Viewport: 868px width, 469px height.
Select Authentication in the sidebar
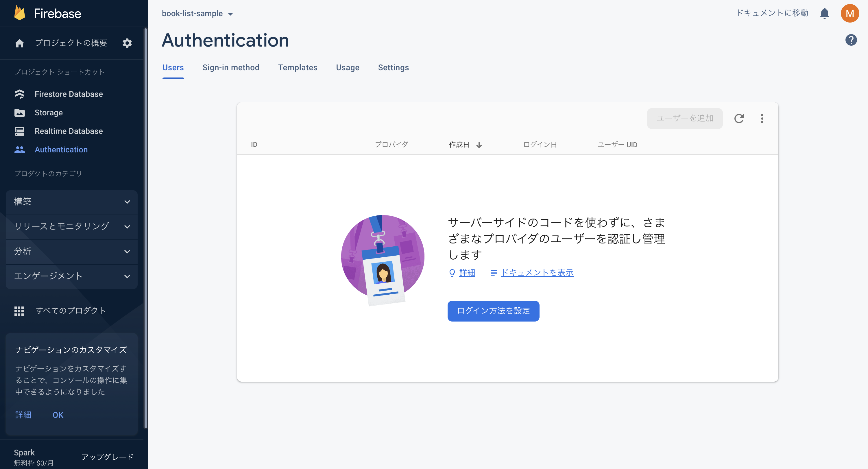tap(61, 149)
